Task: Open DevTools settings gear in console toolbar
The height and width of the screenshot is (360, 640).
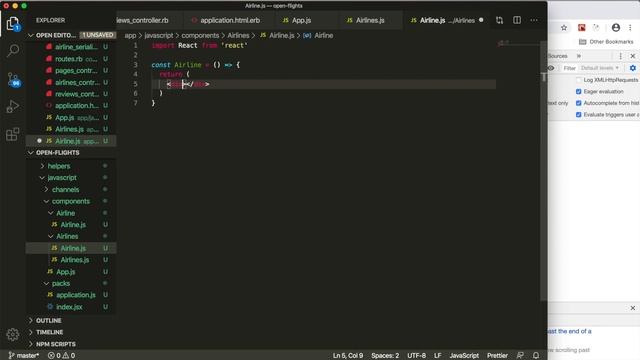Action: tap(633, 68)
